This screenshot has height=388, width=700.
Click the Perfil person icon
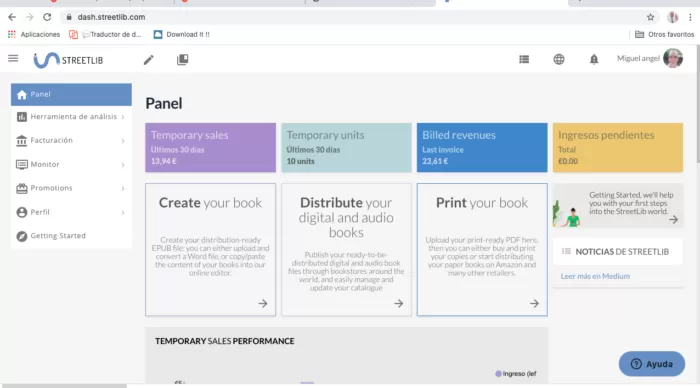[x=21, y=212]
